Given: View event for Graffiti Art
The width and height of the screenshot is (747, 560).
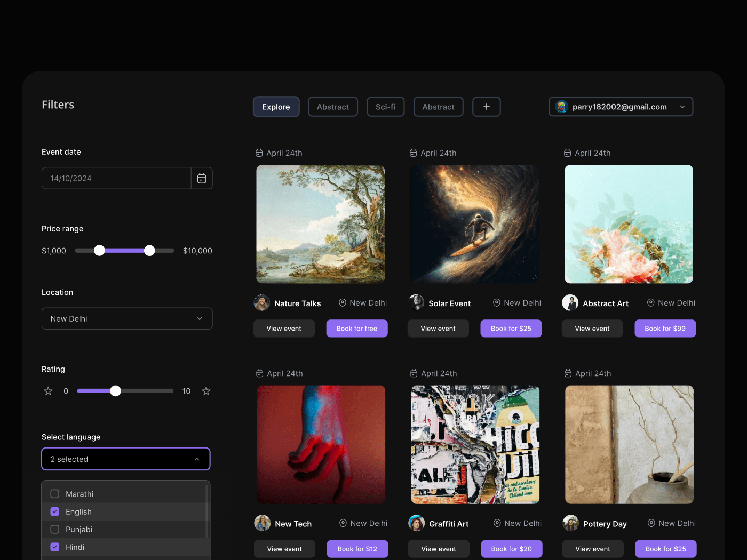Looking at the screenshot, I should (x=439, y=549).
